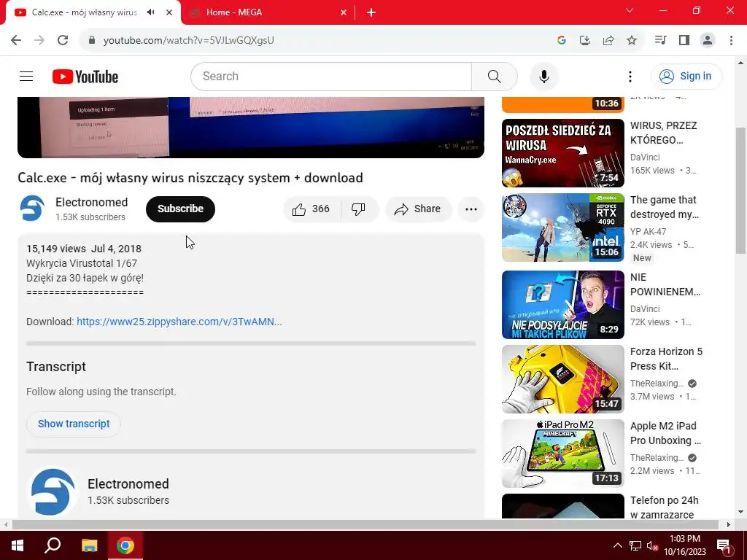Open more actions ellipsis under video

[471, 209]
